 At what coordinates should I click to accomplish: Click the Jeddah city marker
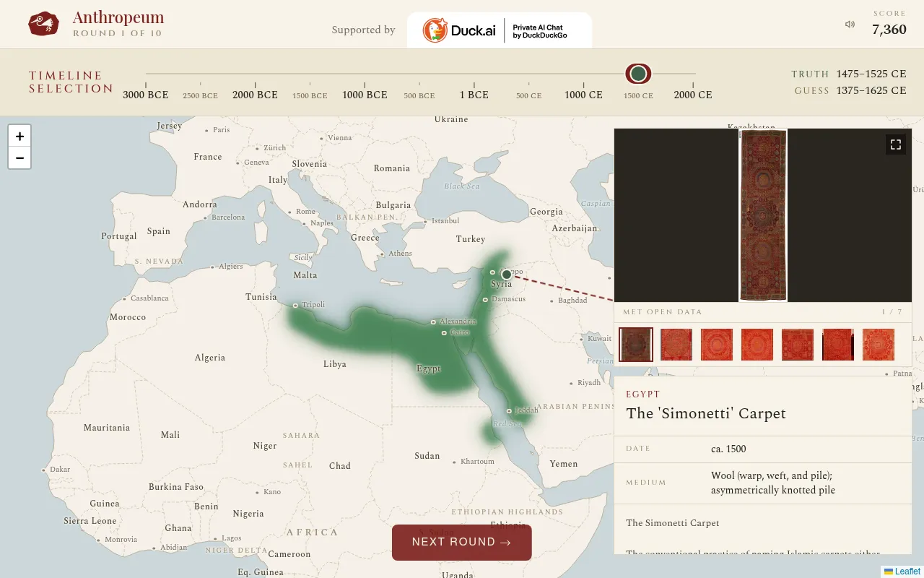point(509,411)
